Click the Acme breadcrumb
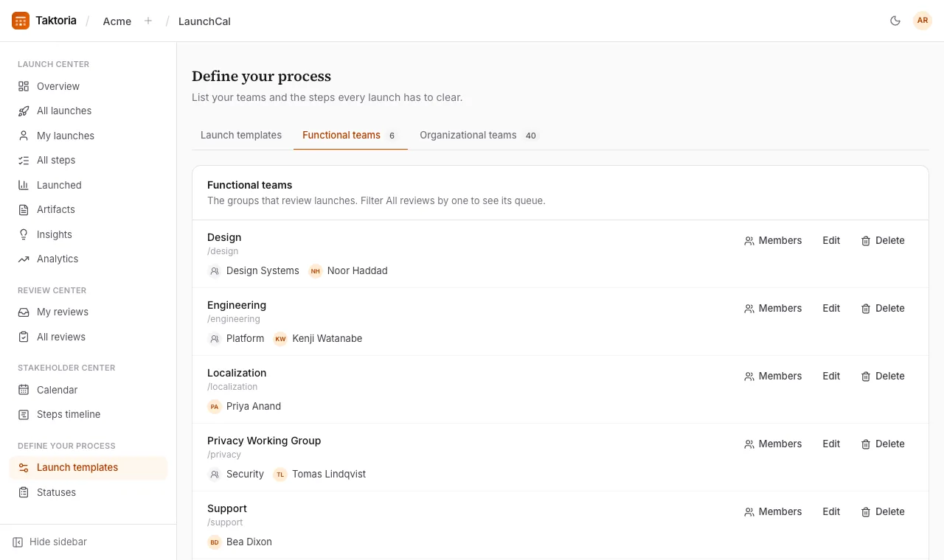The height and width of the screenshot is (560, 944). click(x=117, y=21)
